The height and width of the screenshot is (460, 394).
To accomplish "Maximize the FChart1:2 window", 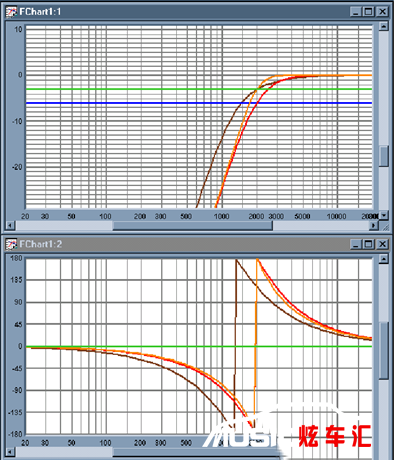I will (369, 244).
